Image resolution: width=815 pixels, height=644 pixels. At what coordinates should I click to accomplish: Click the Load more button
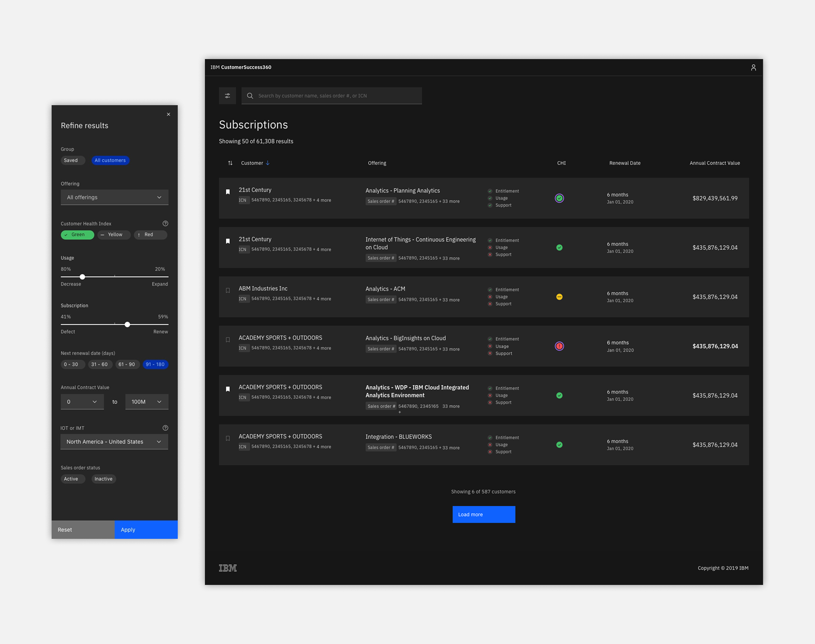pos(484,514)
